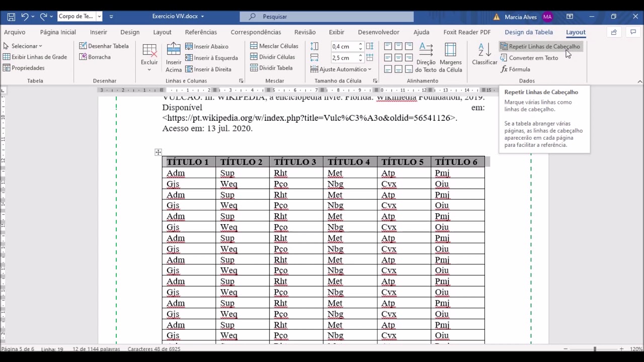Click the Share icon
The height and width of the screenshot is (362, 644).
point(613,32)
